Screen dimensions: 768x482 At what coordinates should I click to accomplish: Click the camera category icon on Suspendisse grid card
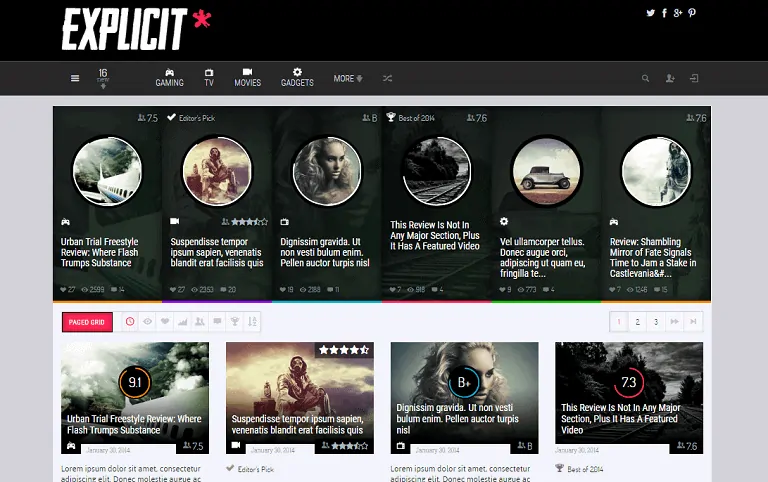pyautogui.click(x=236, y=445)
